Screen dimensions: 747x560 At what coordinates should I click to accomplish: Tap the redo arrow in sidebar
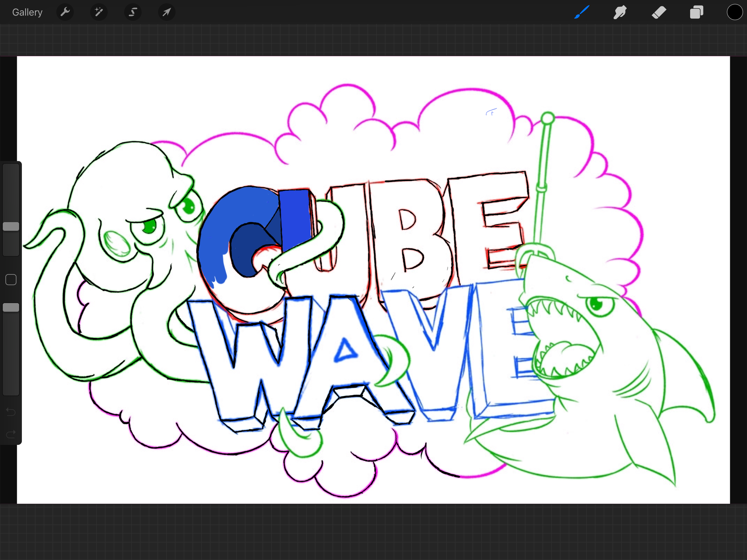11,434
